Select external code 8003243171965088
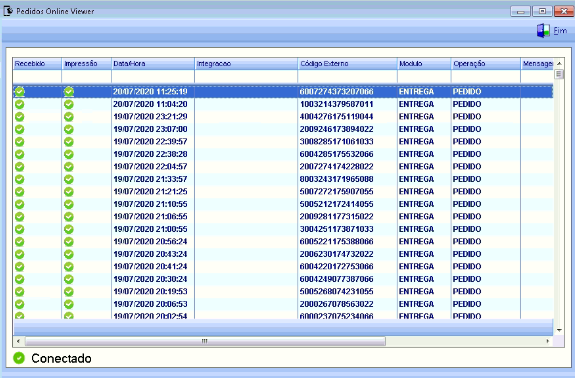Viewport: 575px width, 378px height. point(336,179)
